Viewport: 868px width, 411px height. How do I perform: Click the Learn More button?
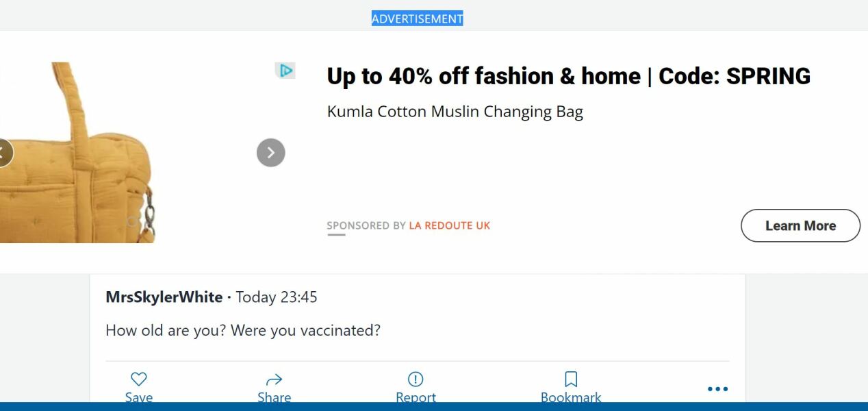[800, 225]
